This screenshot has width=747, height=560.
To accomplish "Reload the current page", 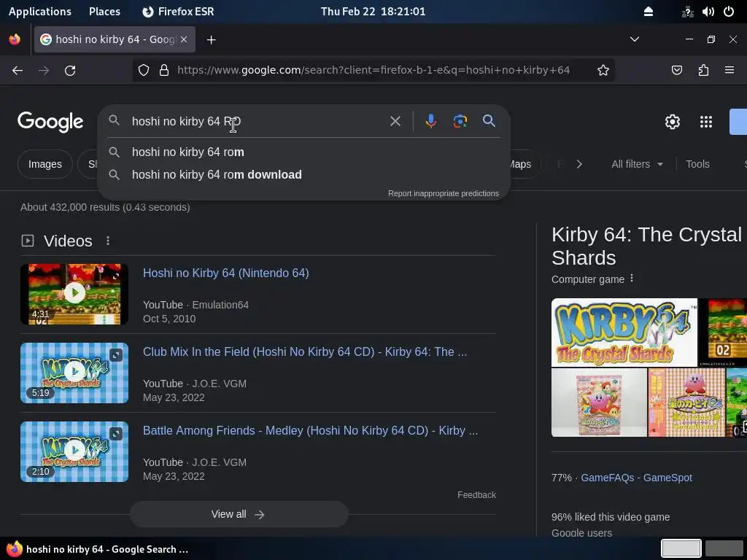I will pos(70,71).
